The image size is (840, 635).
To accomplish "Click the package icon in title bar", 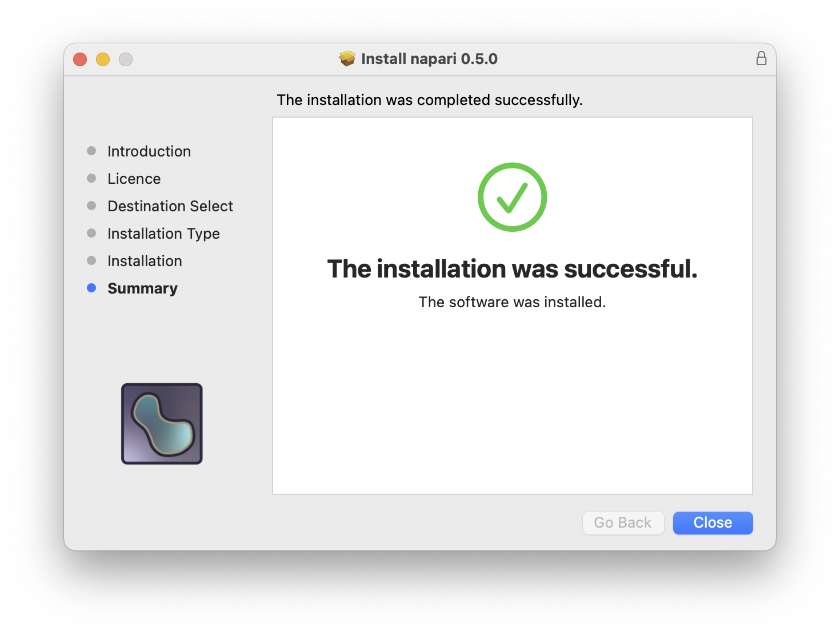I will (347, 58).
